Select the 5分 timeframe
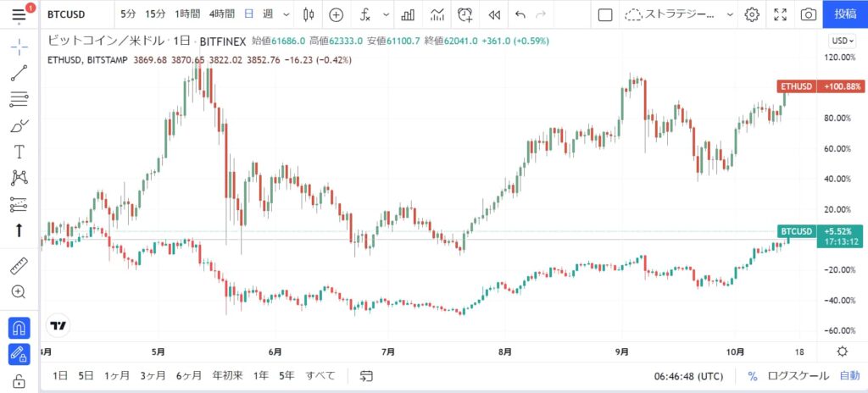Image resolution: width=868 pixels, height=393 pixels. pyautogui.click(x=128, y=14)
